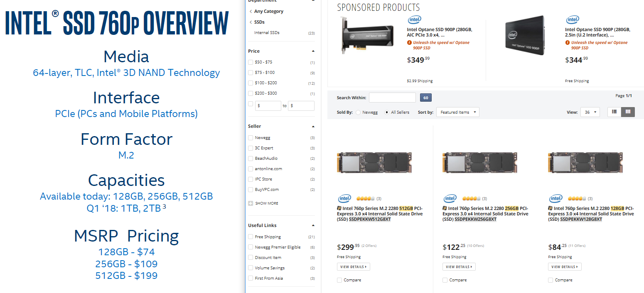The image size is (644, 293).
Task: Click Intel logo on Optane 900P AIC sponsored item
Action: (x=414, y=20)
